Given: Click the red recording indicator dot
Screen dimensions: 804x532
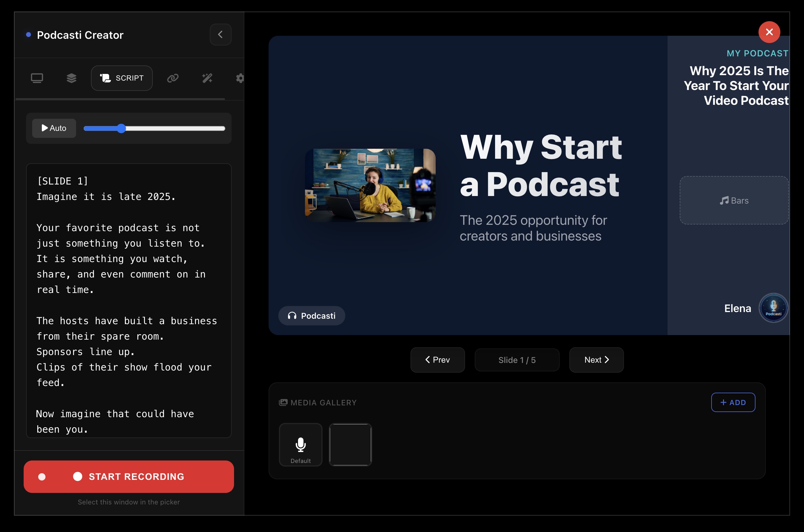Looking at the screenshot, I should pos(42,477).
